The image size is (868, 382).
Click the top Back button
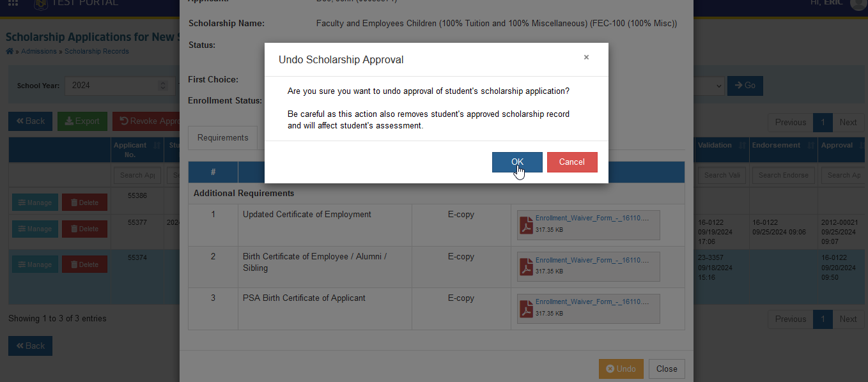click(x=30, y=121)
